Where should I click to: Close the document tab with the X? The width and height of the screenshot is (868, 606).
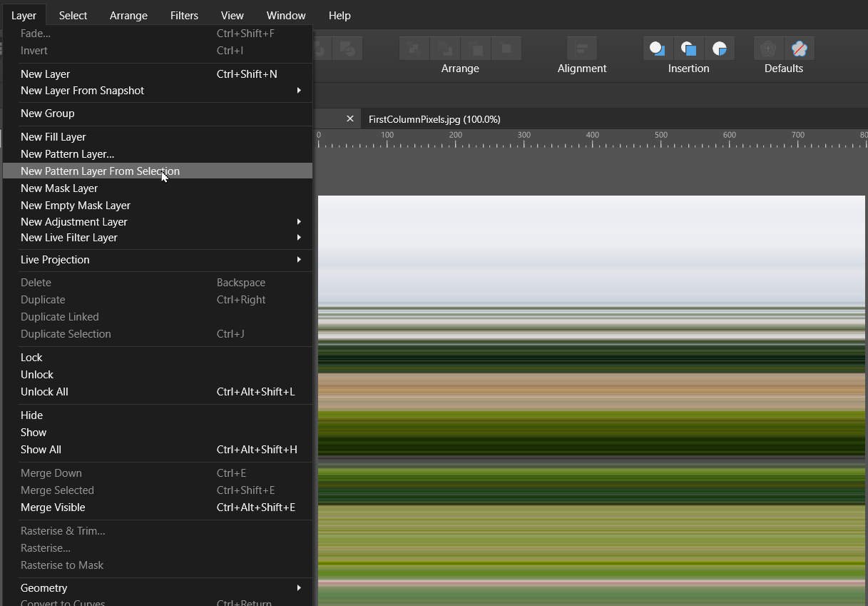tap(349, 118)
